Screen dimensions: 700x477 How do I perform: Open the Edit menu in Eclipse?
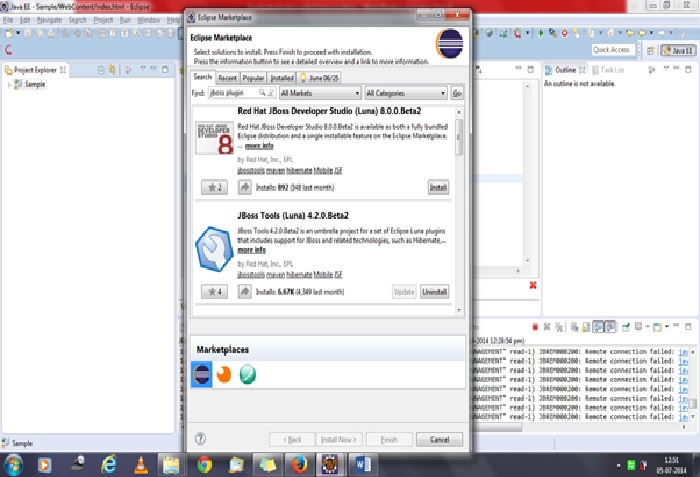[x=25, y=20]
